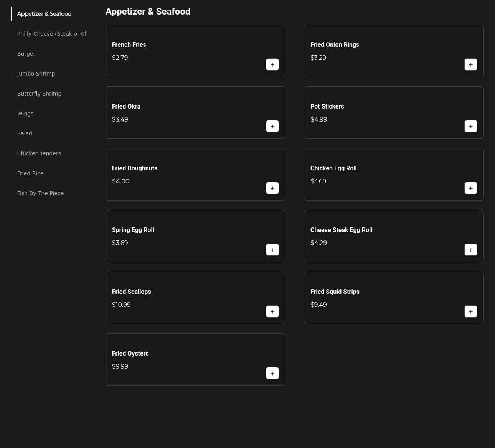Add Fried Scallops with plus icon

(x=272, y=311)
